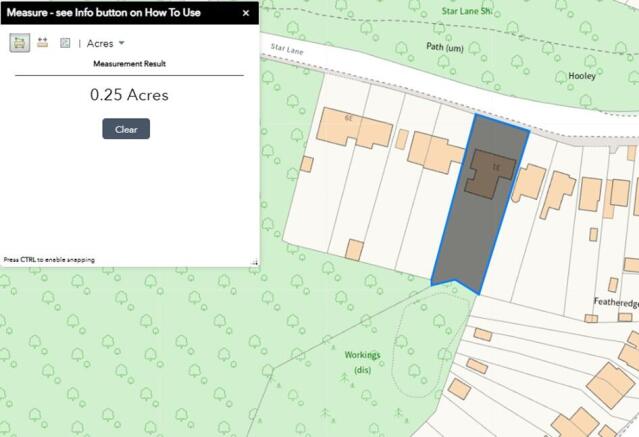Open the Acres unit dropdown

(105, 43)
